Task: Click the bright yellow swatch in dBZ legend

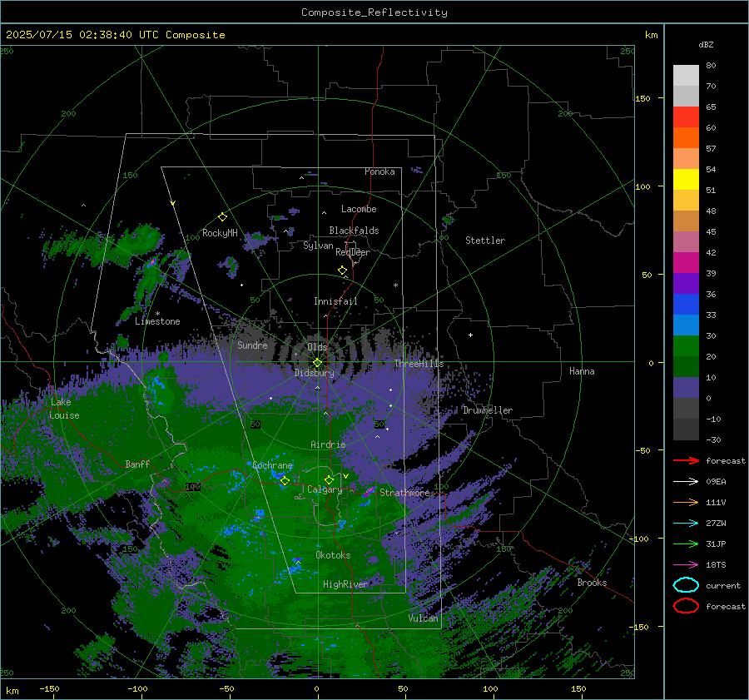Action: (x=686, y=179)
